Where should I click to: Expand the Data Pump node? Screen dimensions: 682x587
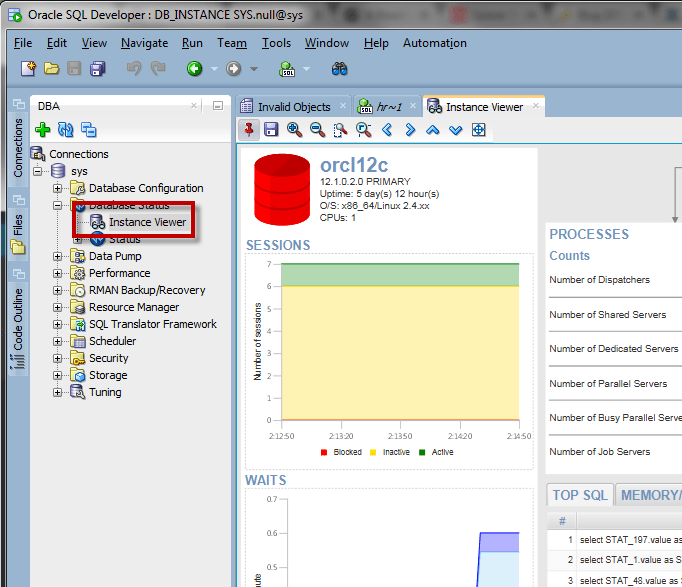click(57, 256)
